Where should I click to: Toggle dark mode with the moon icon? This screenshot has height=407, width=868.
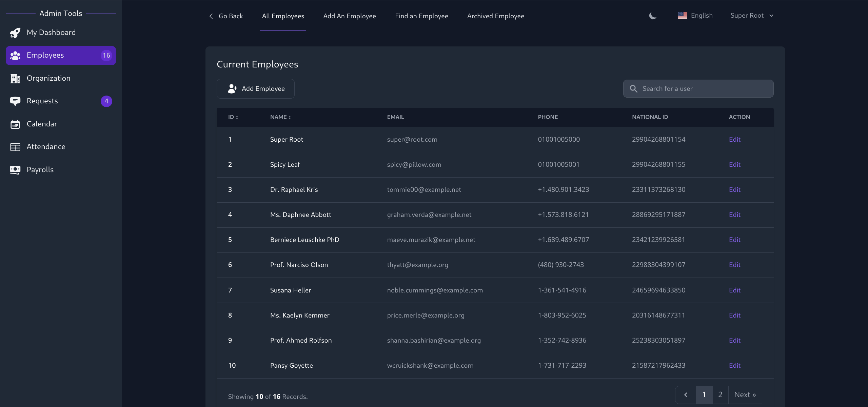pos(653,16)
